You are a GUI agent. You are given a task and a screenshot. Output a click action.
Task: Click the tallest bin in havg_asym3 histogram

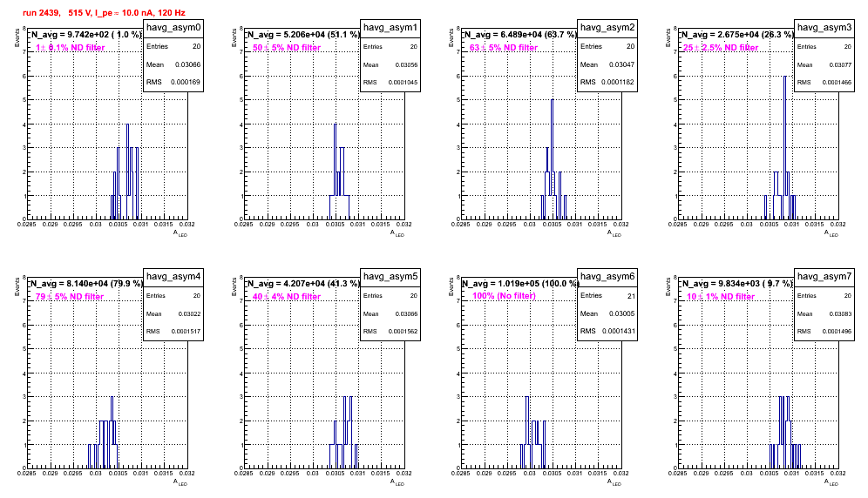[x=785, y=148]
